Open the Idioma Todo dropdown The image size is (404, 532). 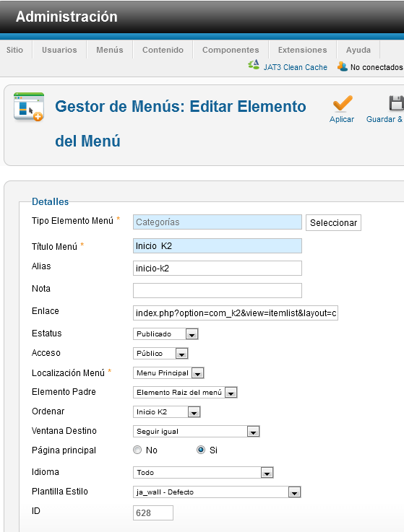(x=203, y=472)
